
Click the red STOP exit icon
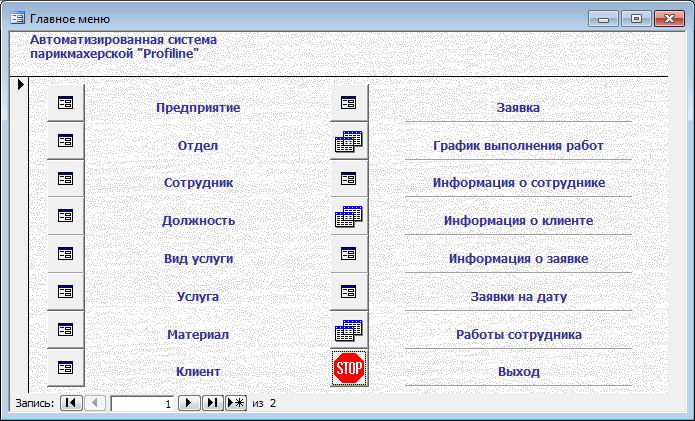[349, 368]
